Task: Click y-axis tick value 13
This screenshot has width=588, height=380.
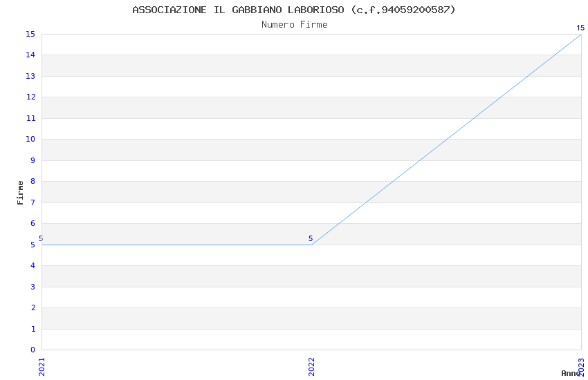Action: tap(30, 77)
